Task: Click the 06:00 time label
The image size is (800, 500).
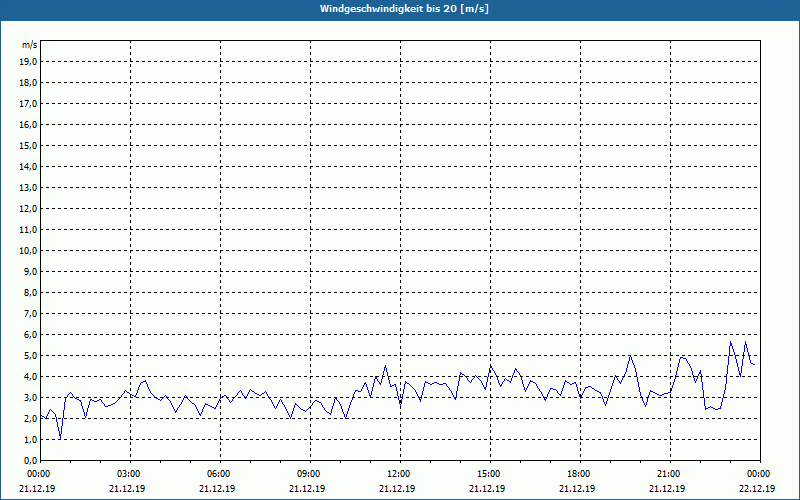Action: click(x=220, y=474)
